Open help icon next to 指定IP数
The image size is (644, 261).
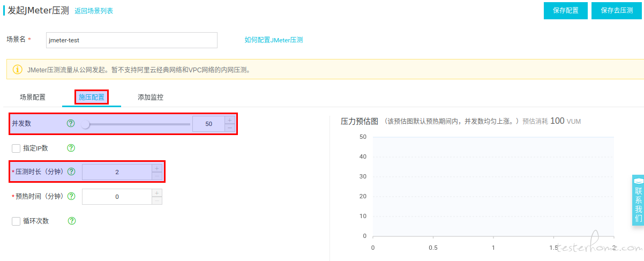pyautogui.click(x=71, y=148)
